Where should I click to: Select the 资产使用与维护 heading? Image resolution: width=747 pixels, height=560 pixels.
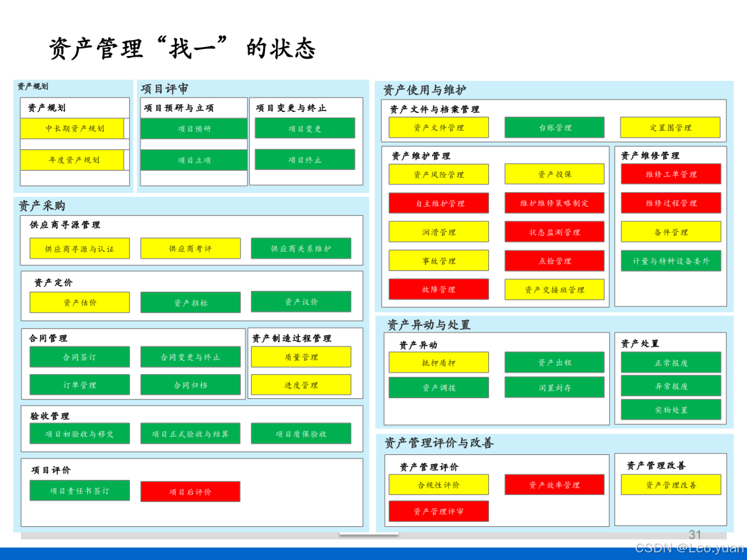425,90
